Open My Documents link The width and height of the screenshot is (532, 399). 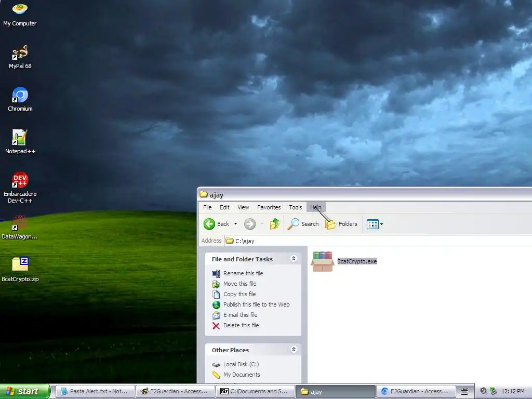242,375
